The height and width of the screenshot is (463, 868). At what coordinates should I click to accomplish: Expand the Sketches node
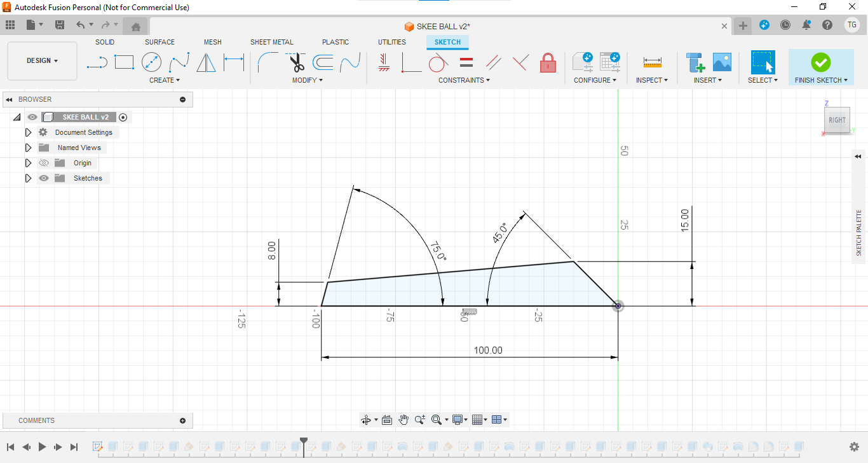coord(28,178)
